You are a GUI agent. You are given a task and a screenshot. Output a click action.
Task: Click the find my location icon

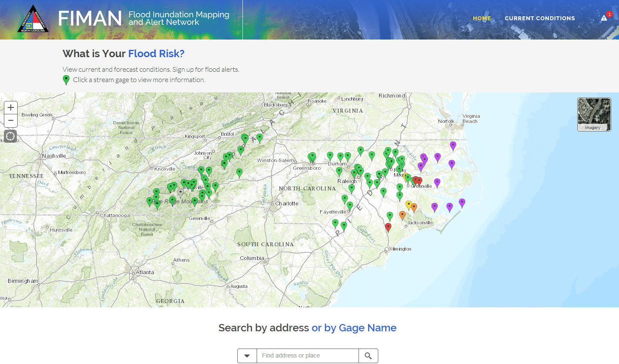pyautogui.click(x=10, y=136)
